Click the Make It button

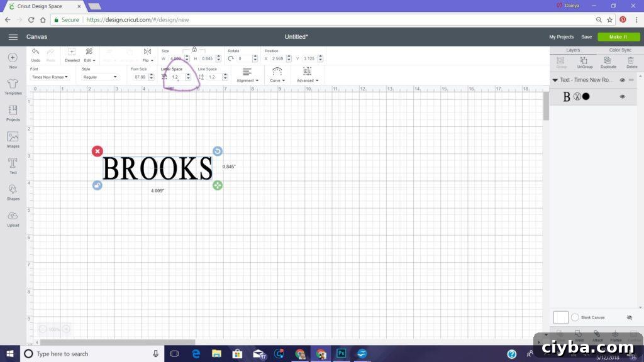(x=619, y=37)
